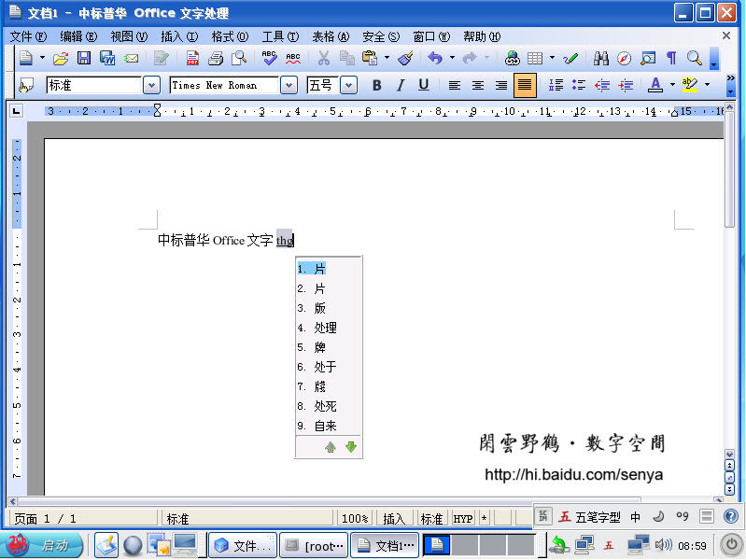Image resolution: width=746 pixels, height=560 pixels.
Task: Click the input method help question icon
Action: tap(731, 516)
